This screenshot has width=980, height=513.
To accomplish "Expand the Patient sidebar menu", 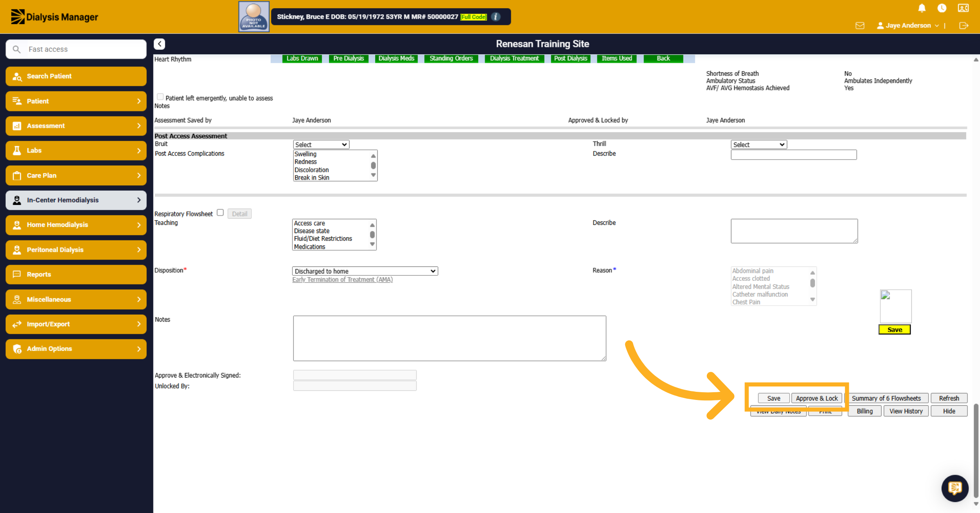I will click(x=76, y=101).
